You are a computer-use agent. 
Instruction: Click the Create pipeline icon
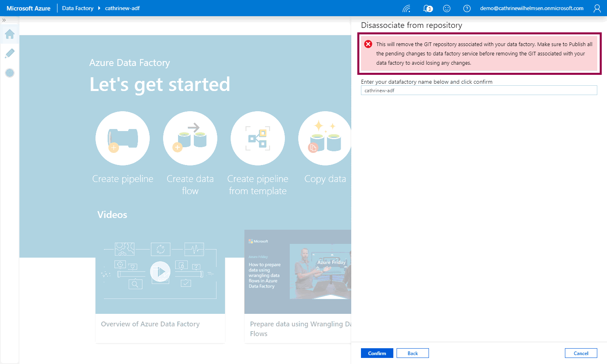[x=123, y=138]
